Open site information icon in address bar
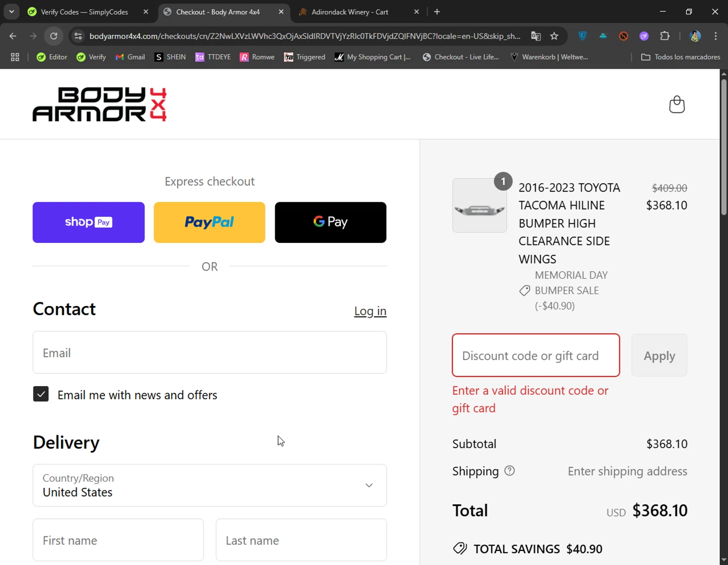This screenshot has width=728, height=565. pyautogui.click(x=78, y=36)
